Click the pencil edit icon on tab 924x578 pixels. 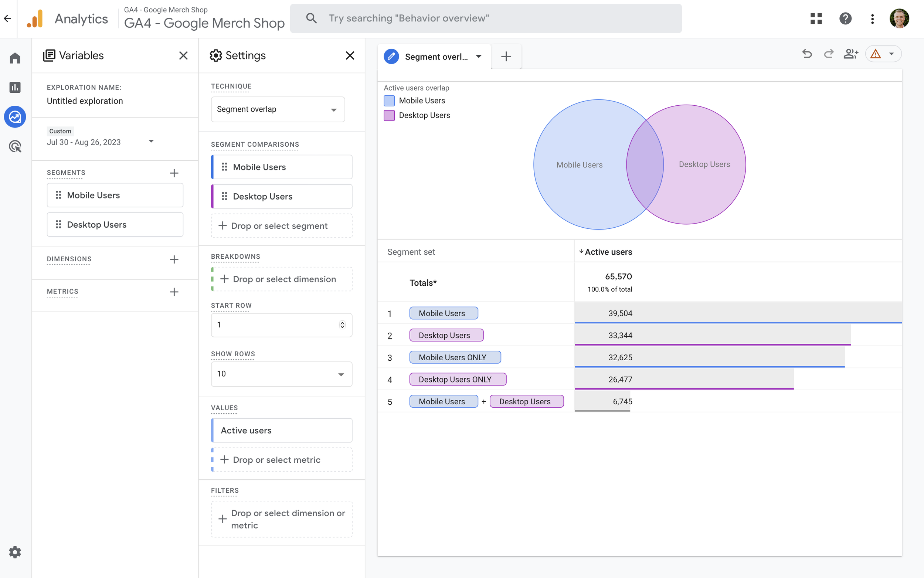(x=391, y=57)
